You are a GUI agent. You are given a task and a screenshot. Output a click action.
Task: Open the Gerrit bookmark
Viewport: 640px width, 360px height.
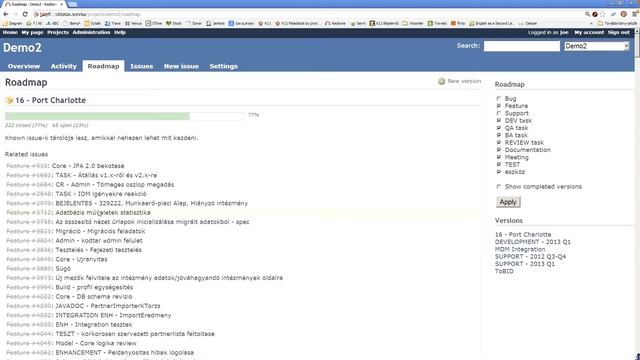358,24
